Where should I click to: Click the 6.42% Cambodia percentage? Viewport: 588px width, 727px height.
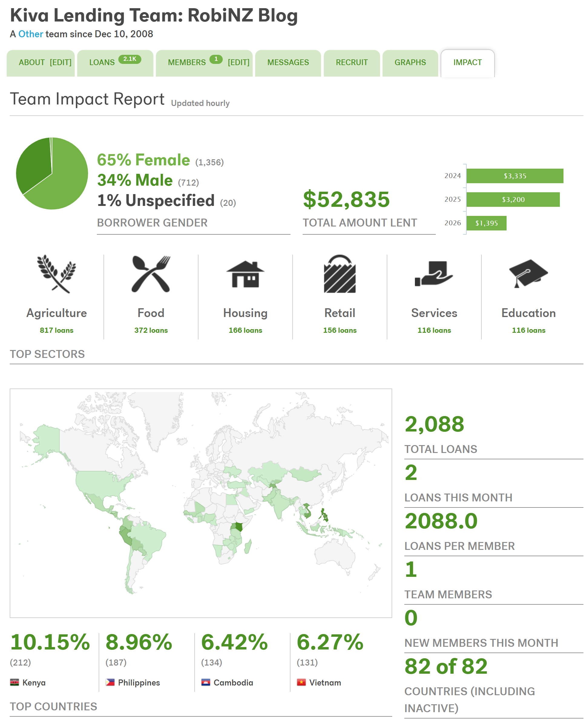tap(235, 642)
